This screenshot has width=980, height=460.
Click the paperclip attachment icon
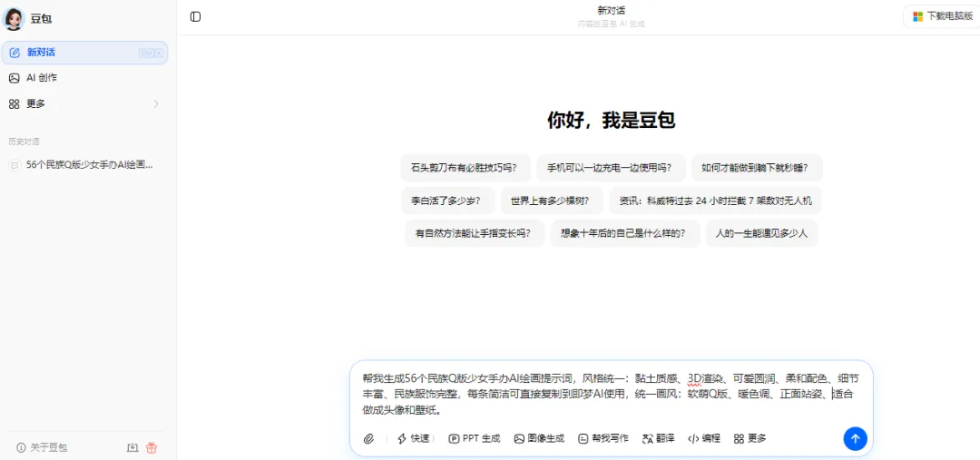click(368, 439)
